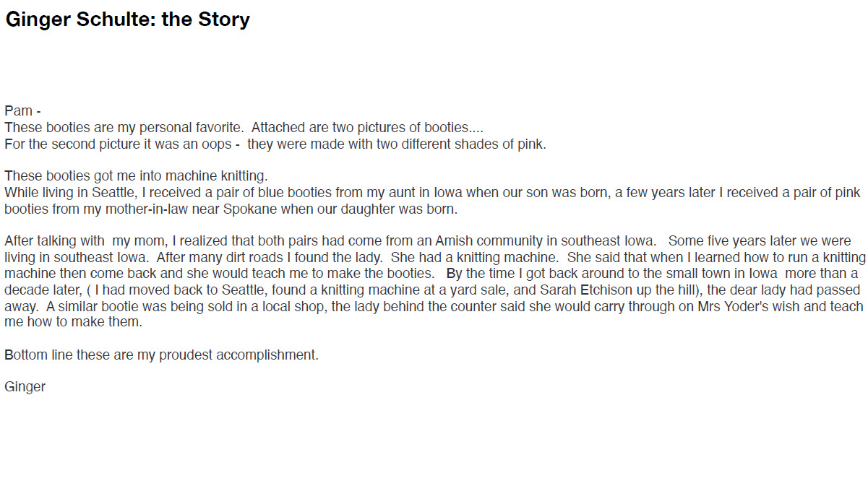Click the words "personal favorite"

coord(197,128)
